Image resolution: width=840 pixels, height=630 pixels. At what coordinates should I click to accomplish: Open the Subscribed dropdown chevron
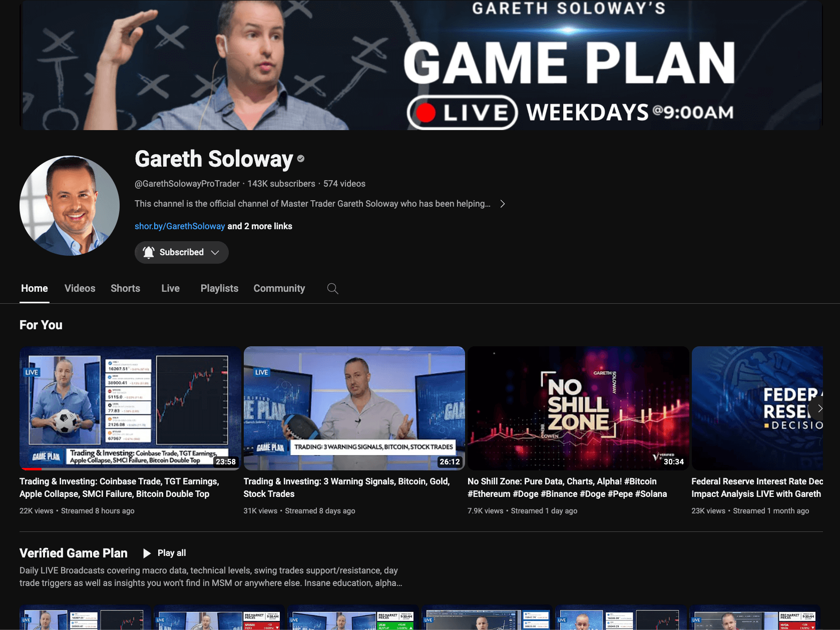coord(215,253)
